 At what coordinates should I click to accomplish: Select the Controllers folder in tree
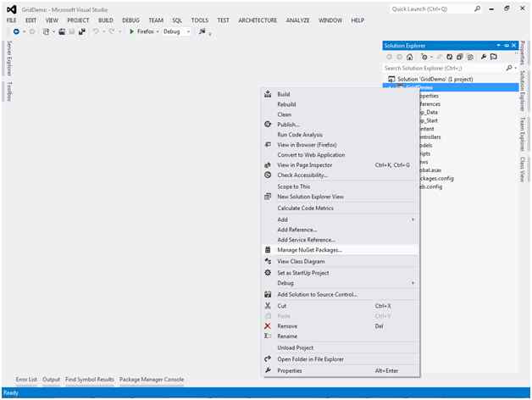tap(429, 136)
